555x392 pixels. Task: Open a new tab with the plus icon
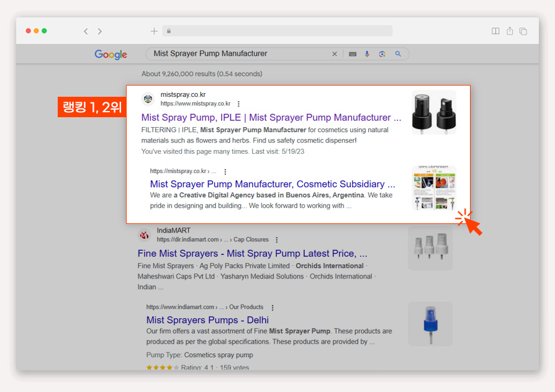(x=154, y=31)
